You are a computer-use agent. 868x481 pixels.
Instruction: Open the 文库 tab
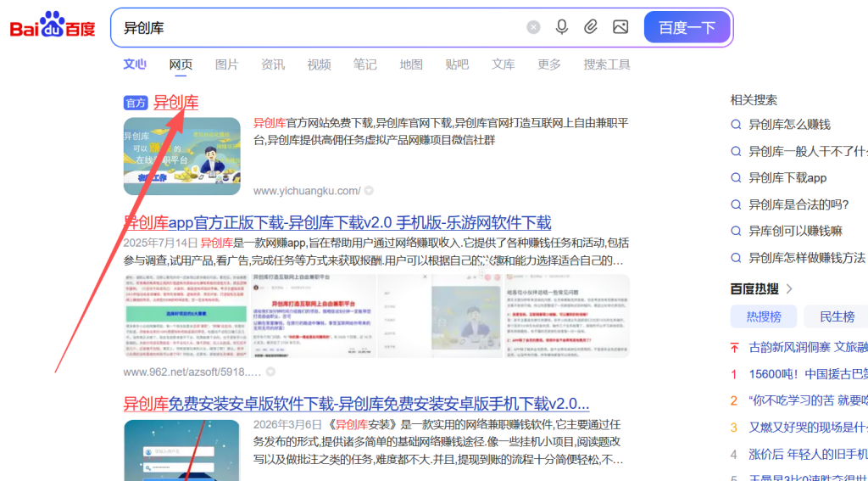point(504,64)
